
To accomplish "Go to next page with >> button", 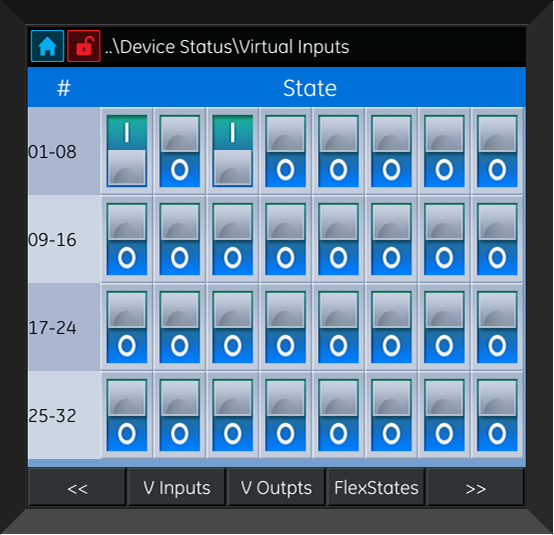I will tap(476, 487).
